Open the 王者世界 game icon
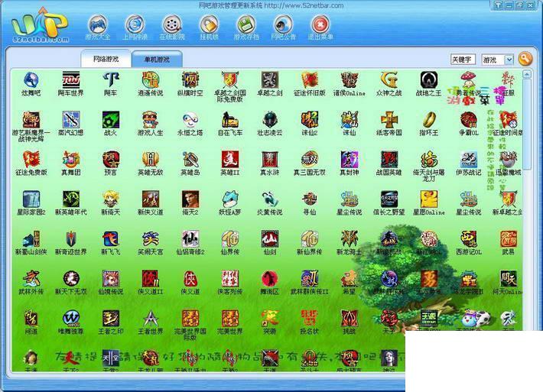The image size is (543, 392). (x=151, y=319)
